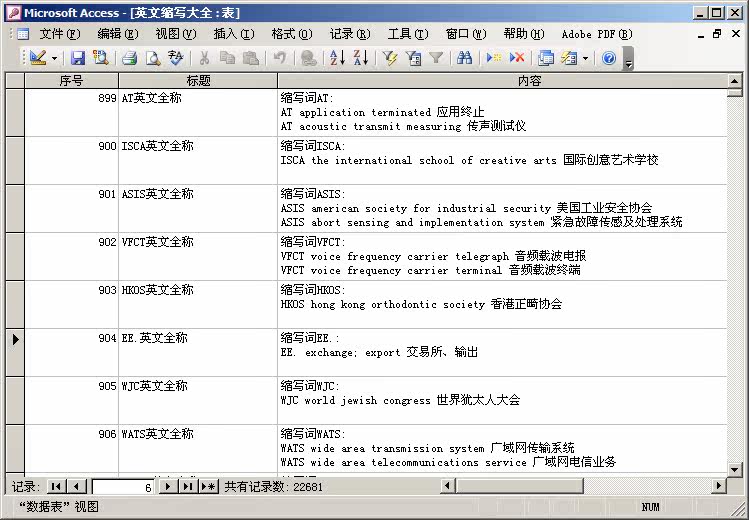Click the record number box showing 6
The height and width of the screenshot is (520, 749).
(x=123, y=487)
